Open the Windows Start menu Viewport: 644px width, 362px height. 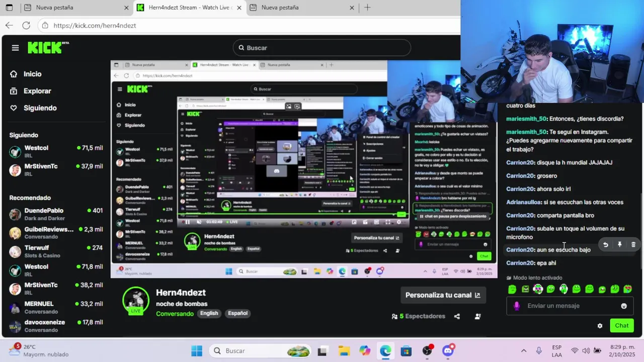click(x=197, y=351)
